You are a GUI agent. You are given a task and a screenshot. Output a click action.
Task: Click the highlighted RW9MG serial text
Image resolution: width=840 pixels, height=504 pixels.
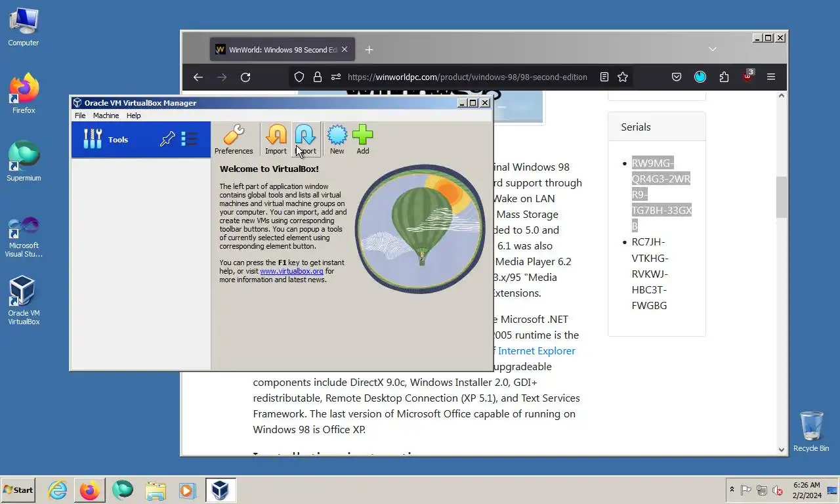[x=661, y=194]
